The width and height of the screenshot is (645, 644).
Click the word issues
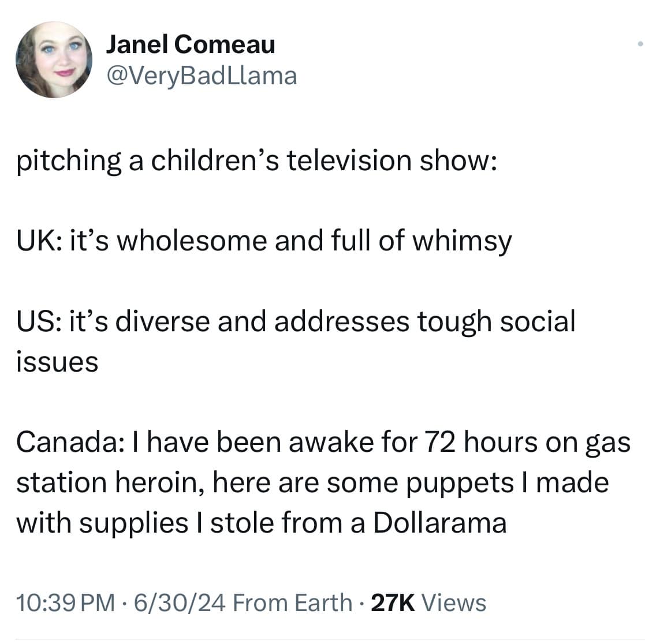[x=57, y=362]
